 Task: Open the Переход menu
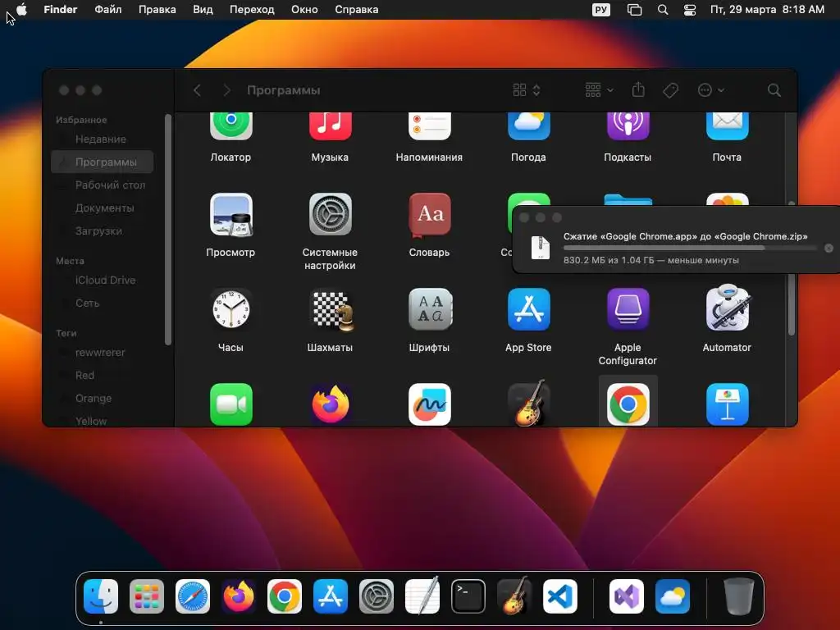(252, 10)
